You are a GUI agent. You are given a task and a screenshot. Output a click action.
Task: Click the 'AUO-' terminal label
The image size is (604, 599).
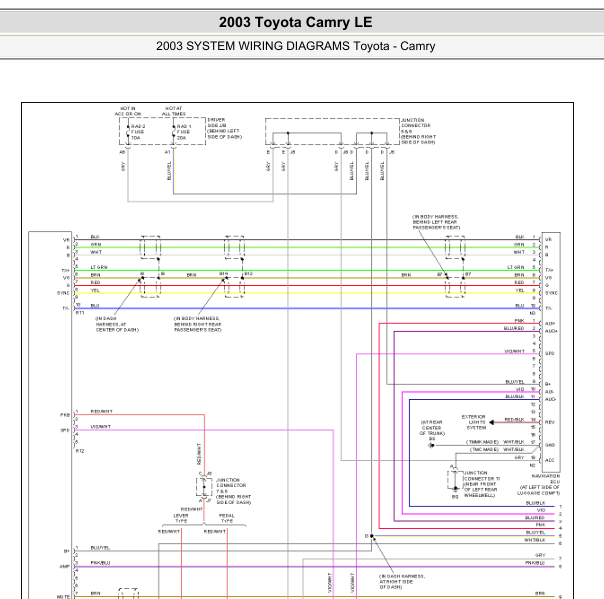coord(550,399)
